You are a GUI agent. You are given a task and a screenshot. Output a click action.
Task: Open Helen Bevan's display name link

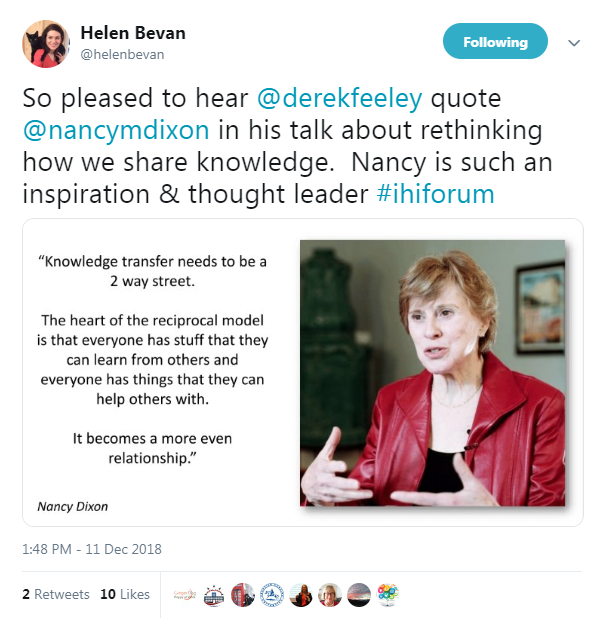133,33
